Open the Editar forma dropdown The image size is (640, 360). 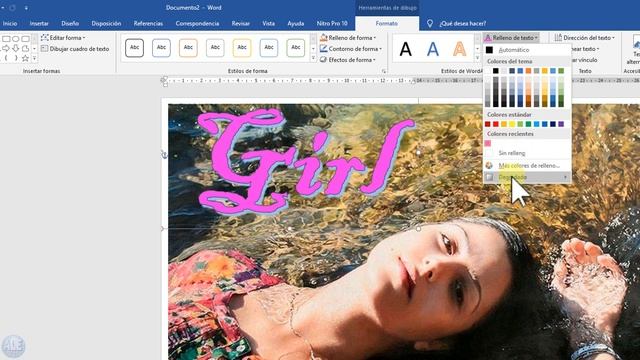coord(63,38)
